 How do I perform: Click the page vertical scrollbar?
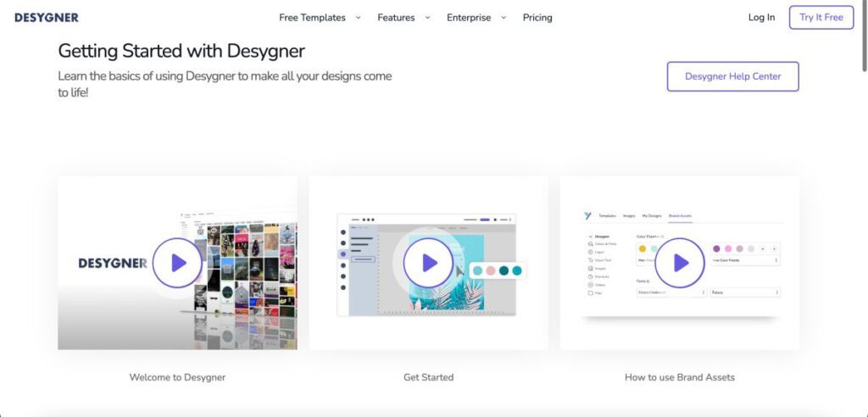point(864,36)
